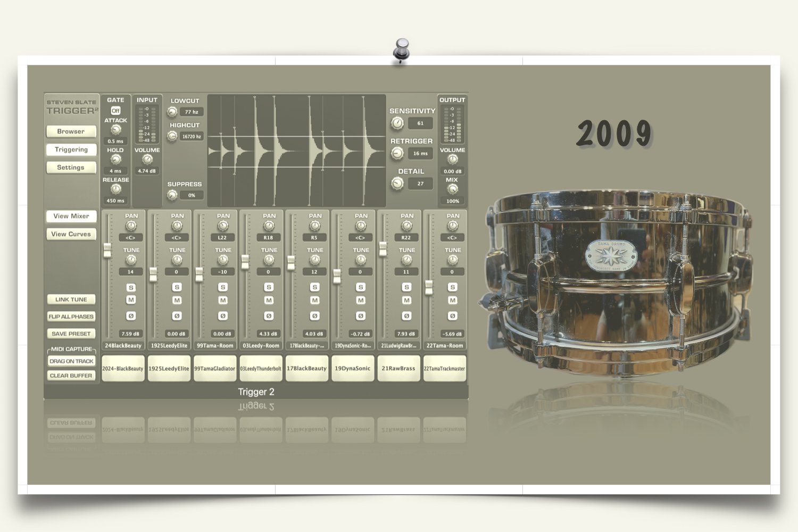Flip phase on the 1925LeedyElite channel
The image size is (798, 532).
tap(177, 316)
